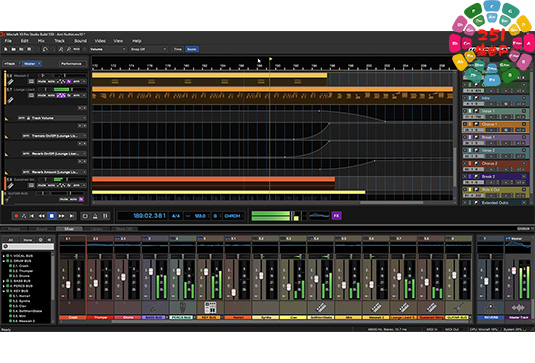This screenshot has width=535, height=363.
Task: Open the Reverb Amount automation dropdown
Action: [x=54, y=172]
